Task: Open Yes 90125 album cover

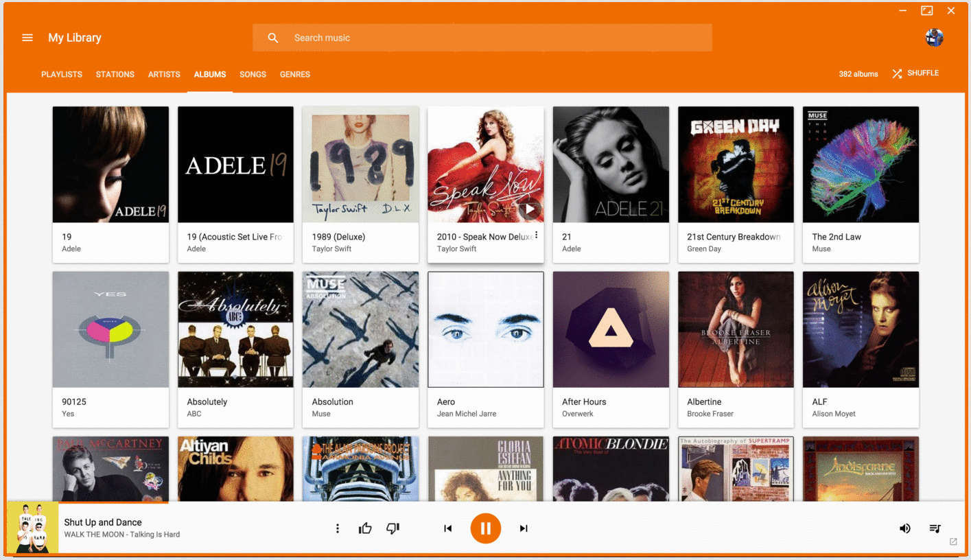Action: point(110,329)
